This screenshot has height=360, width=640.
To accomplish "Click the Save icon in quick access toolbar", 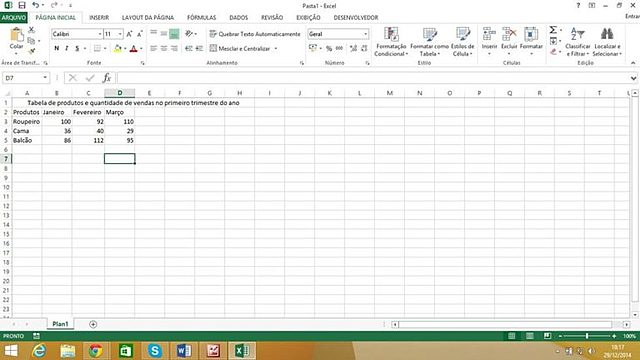I will 22,6.
